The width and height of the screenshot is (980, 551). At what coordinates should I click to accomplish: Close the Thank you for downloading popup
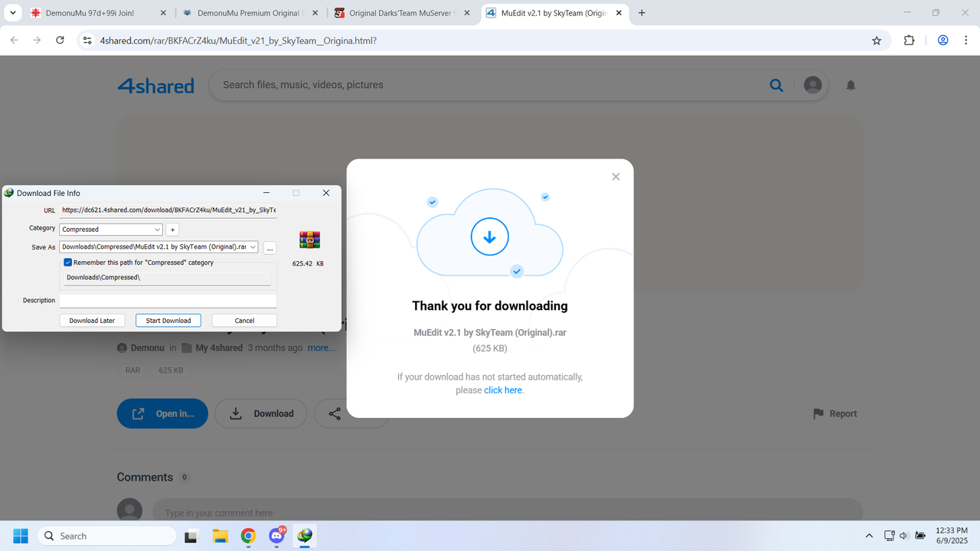pyautogui.click(x=616, y=177)
